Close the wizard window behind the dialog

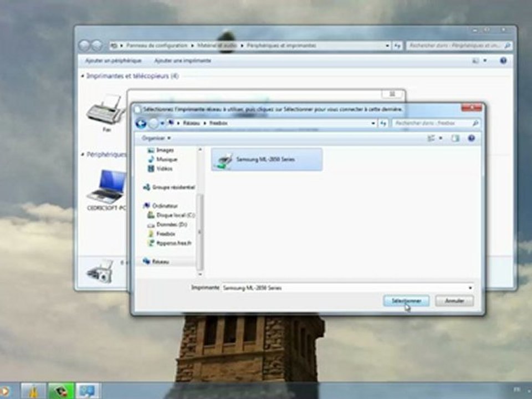point(392,94)
